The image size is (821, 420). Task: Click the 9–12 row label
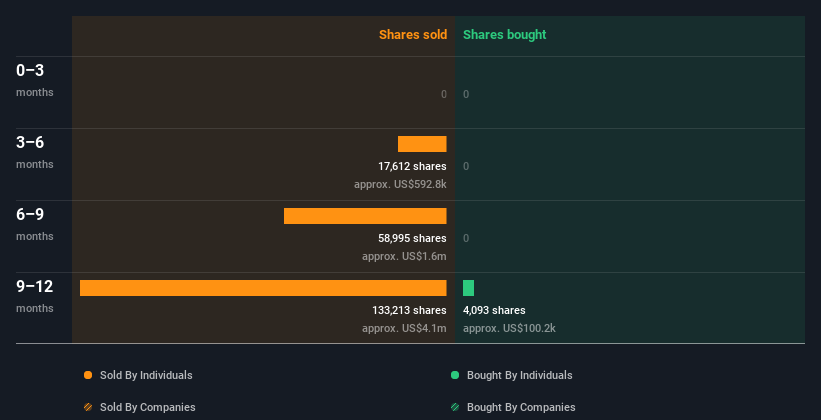tap(35, 286)
